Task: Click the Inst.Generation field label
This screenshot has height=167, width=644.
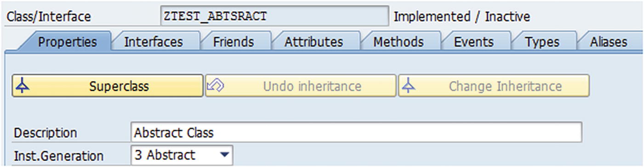Action: pos(58,156)
